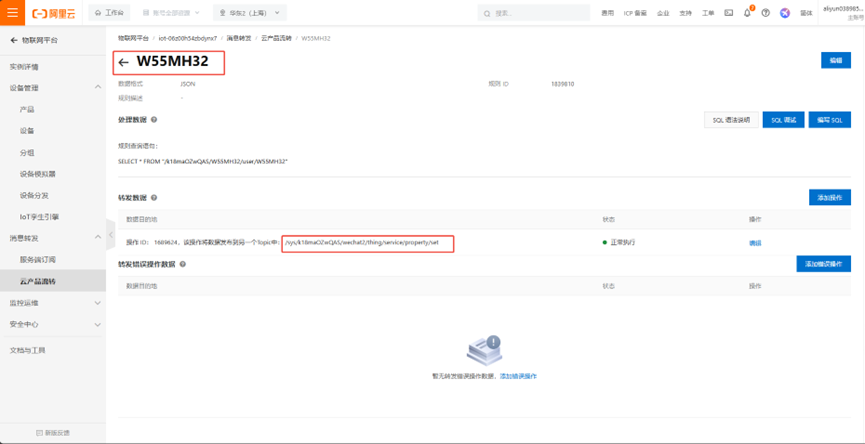Open the 华东2 (上海) region dropdown

(x=250, y=13)
